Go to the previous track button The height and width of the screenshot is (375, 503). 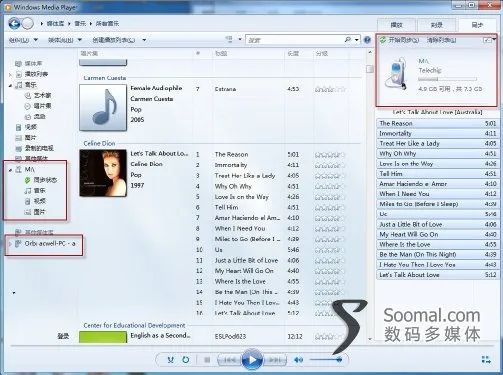pyautogui.click(x=229, y=360)
